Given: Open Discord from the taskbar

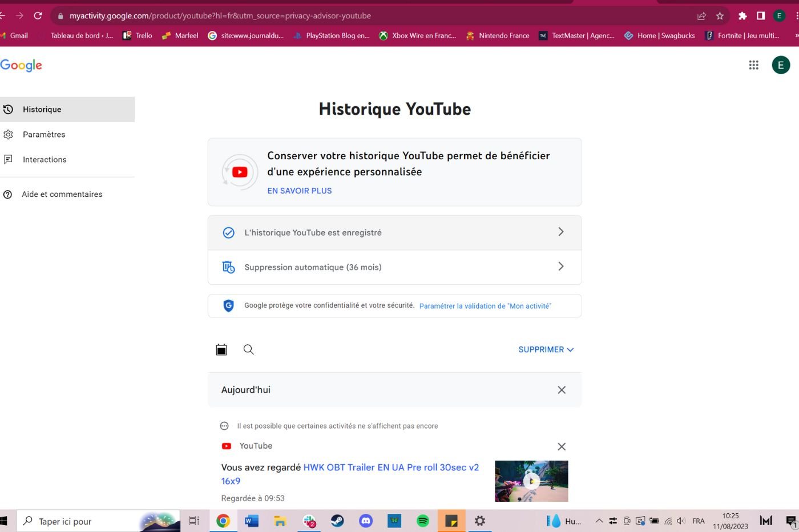Looking at the screenshot, I should click(366, 521).
